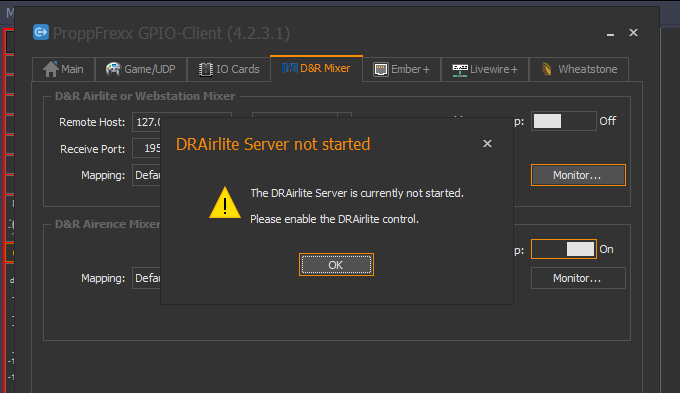Open the Airlite Mapping dropdown
Image resolution: width=680 pixels, height=393 pixels.
click(147, 175)
